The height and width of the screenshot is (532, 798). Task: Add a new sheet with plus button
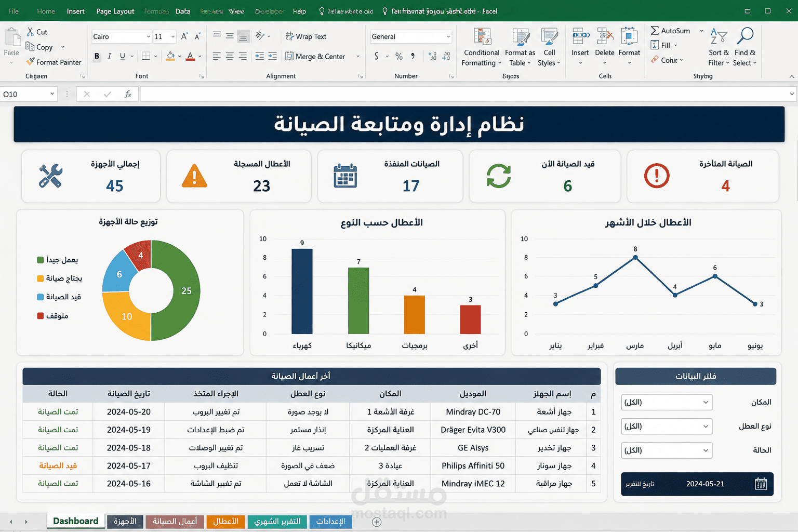pos(377,522)
